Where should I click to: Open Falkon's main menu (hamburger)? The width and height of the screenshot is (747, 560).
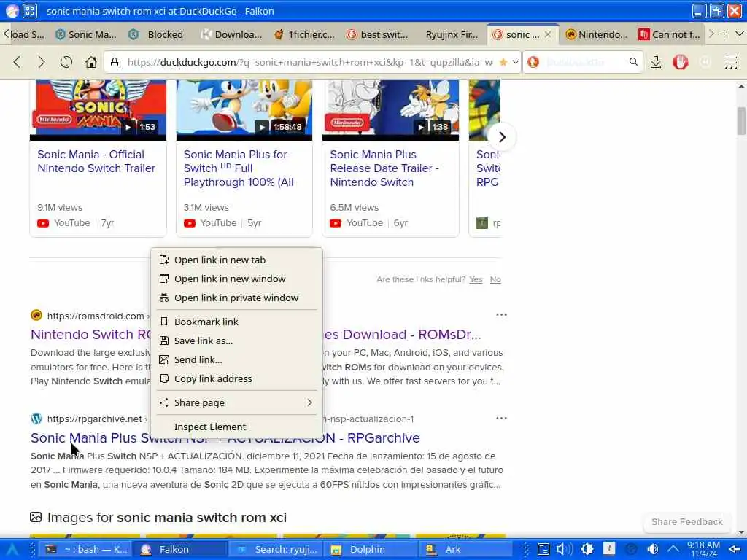[730, 62]
